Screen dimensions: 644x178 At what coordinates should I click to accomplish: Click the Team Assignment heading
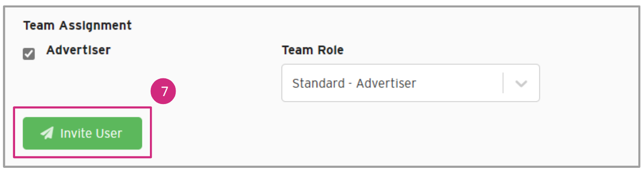click(78, 26)
